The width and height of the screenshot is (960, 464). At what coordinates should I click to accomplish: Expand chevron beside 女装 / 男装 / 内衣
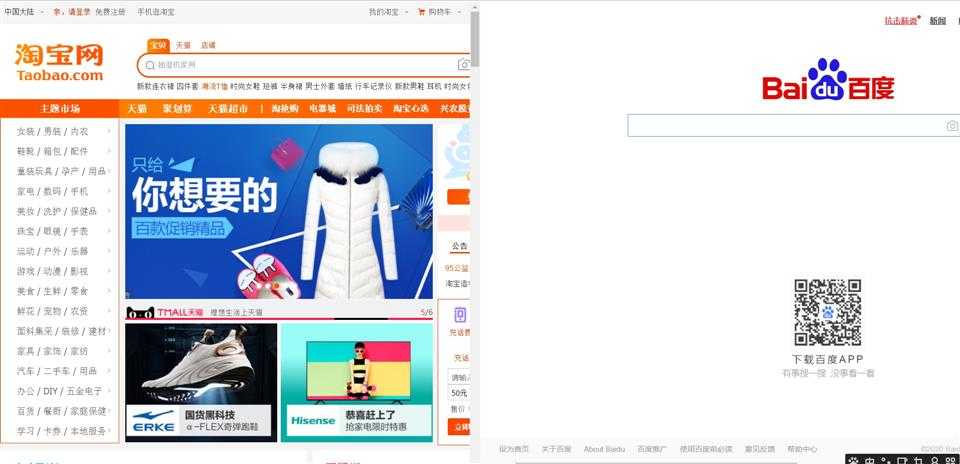tap(109, 131)
